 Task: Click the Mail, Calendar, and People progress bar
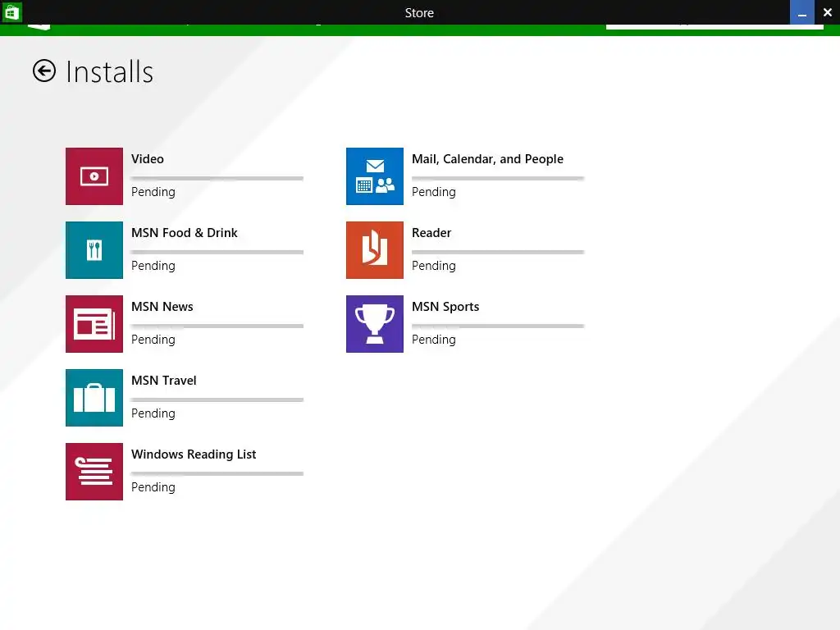click(x=498, y=178)
